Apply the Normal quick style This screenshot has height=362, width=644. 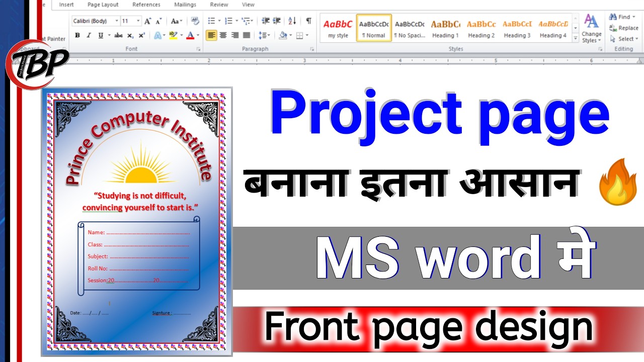click(374, 28)
